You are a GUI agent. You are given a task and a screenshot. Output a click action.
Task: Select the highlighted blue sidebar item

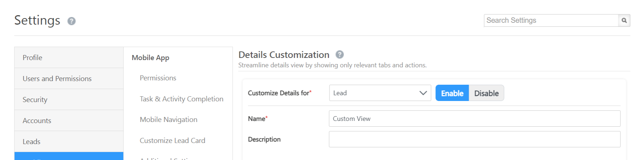69,156
